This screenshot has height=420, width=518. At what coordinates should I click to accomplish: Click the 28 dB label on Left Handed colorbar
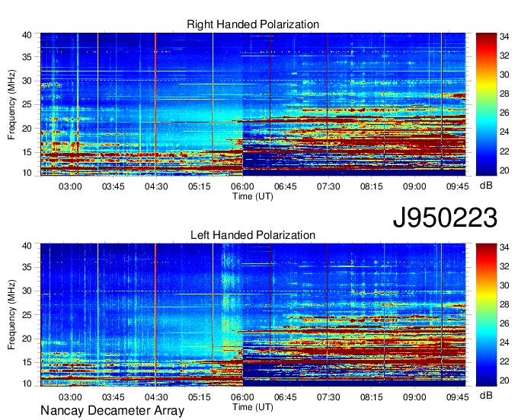(x=504, y=305)
